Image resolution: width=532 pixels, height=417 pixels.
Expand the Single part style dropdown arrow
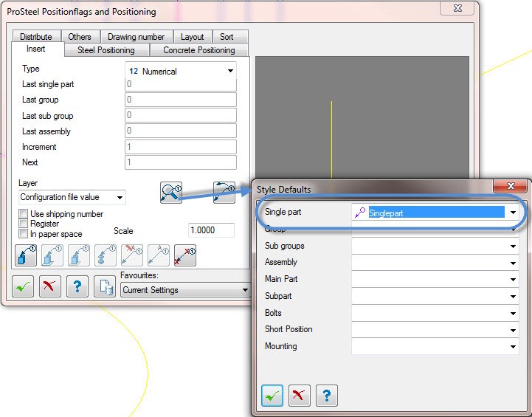[x=513, y=213]
